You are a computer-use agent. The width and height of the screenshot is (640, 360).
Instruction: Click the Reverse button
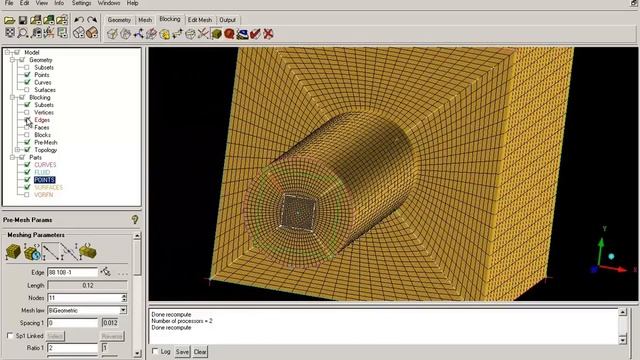[x=112, y=336]
